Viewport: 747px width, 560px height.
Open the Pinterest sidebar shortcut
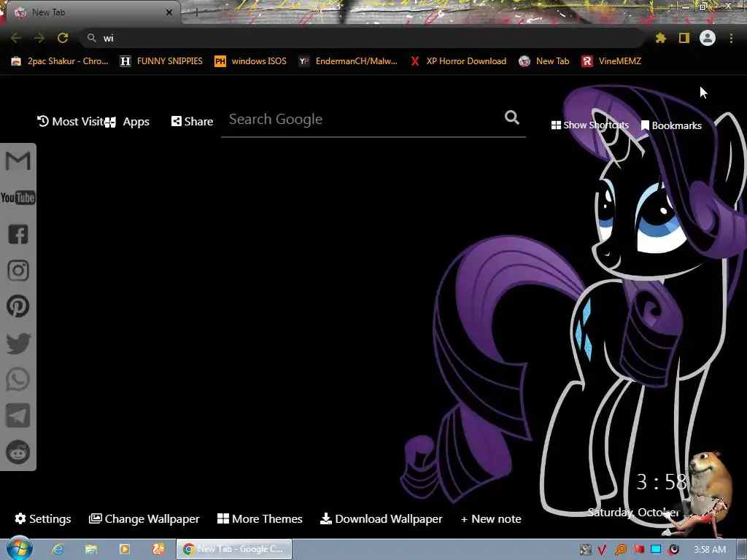click(18, 306)
